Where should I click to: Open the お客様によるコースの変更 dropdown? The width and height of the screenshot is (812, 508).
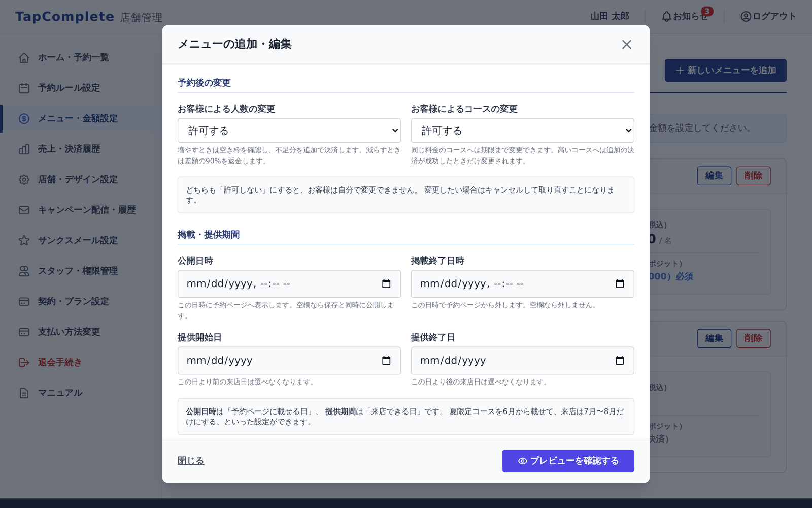523,131
